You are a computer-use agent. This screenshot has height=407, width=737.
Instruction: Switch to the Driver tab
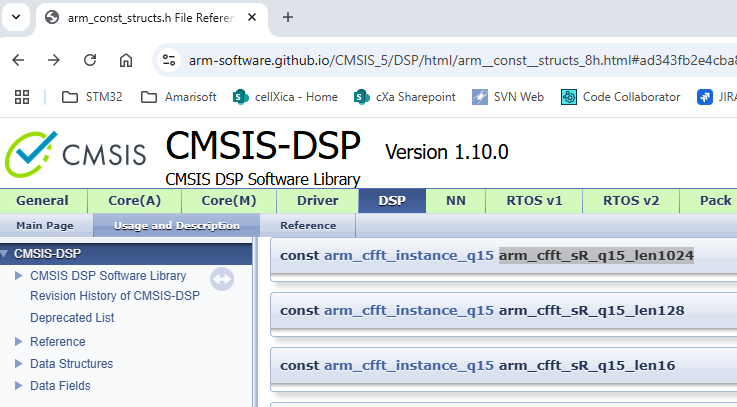tap(318, 201)
